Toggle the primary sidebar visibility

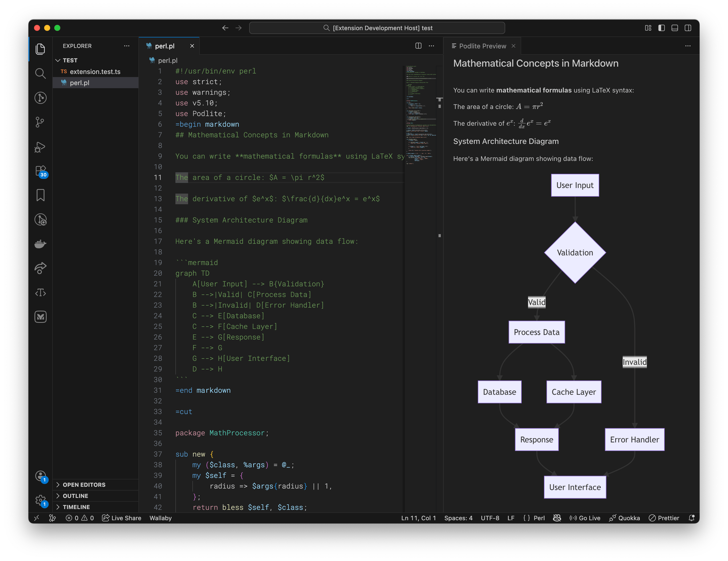661,28
